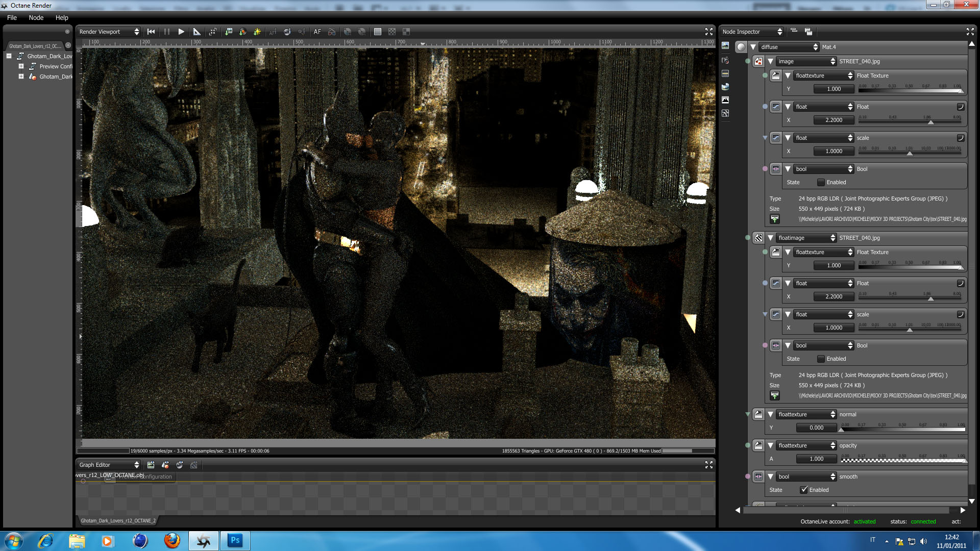Open the Node menu

(x=36, y=17)
